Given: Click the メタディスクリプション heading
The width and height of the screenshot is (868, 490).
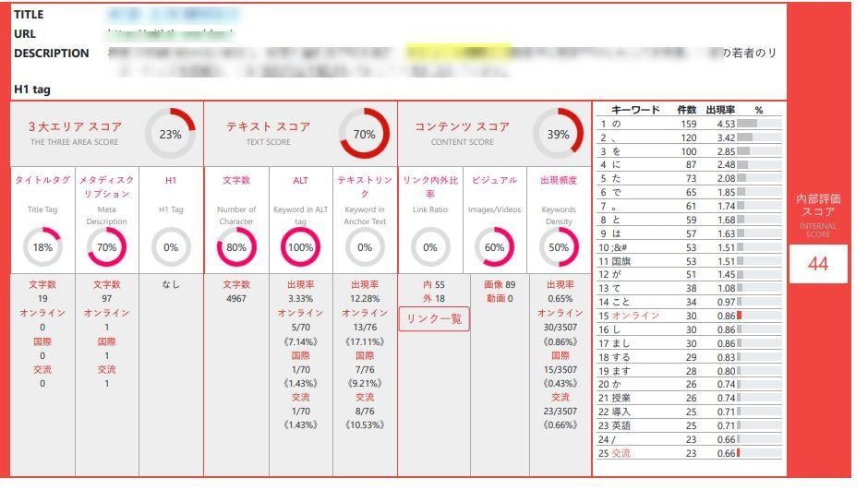Looking at the screenshot, I should (x=107, y=187).
